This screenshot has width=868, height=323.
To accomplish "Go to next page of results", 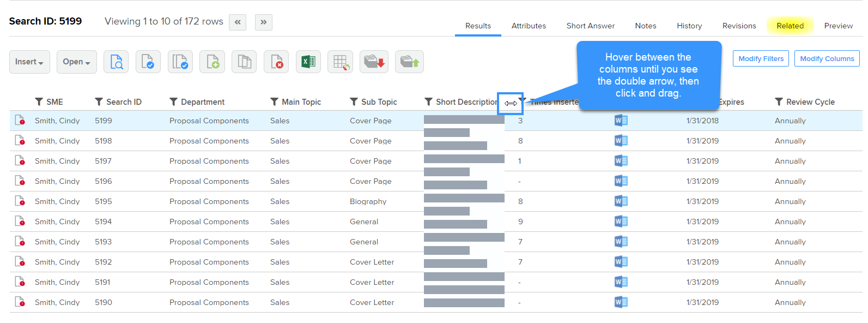I will tap(264, 22).
